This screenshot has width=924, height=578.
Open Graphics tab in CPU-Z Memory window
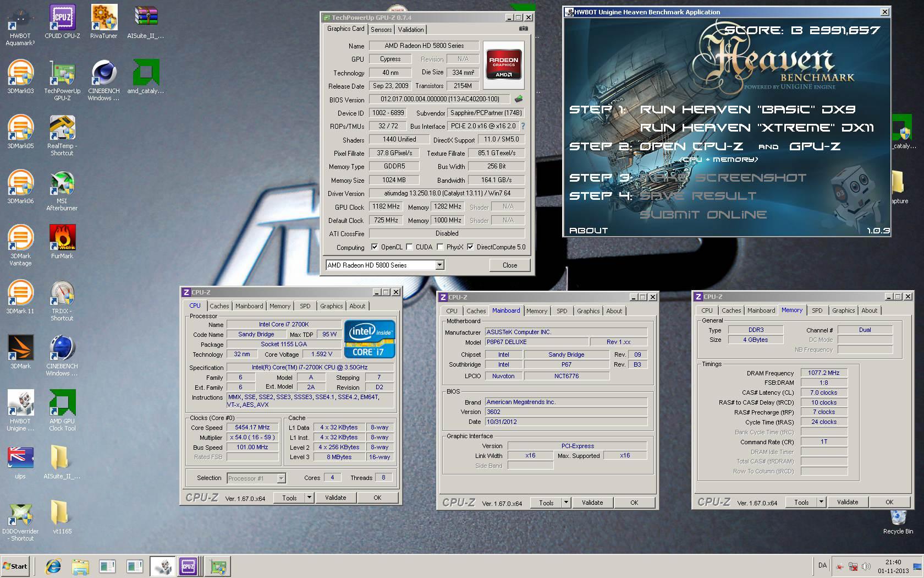pyautogui.click(x=843, y=310)
